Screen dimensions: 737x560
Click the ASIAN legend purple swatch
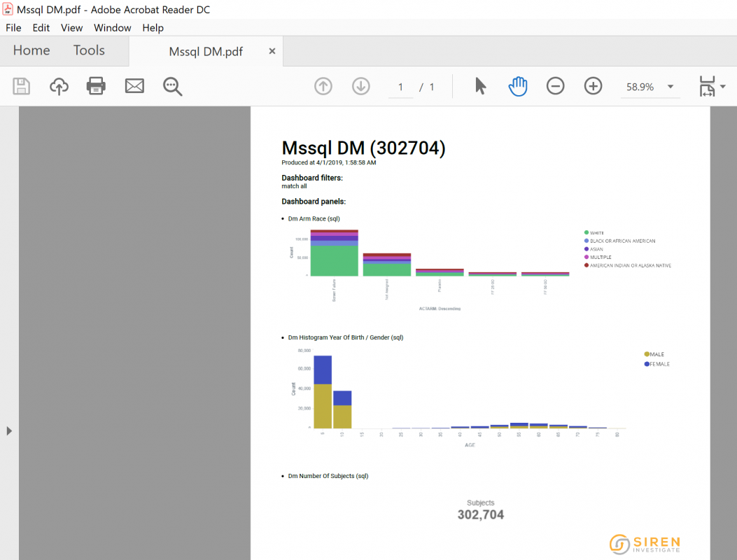[x=586, y=248]
